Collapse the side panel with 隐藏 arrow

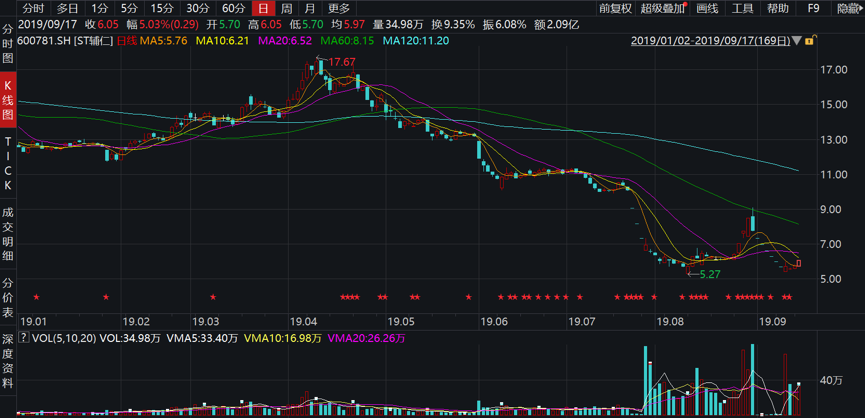click(x=847, y=8)
